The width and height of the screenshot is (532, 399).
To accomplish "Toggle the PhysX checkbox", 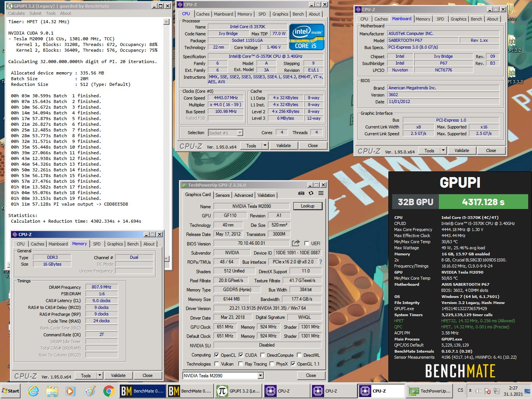I will (x=272, y=364).
